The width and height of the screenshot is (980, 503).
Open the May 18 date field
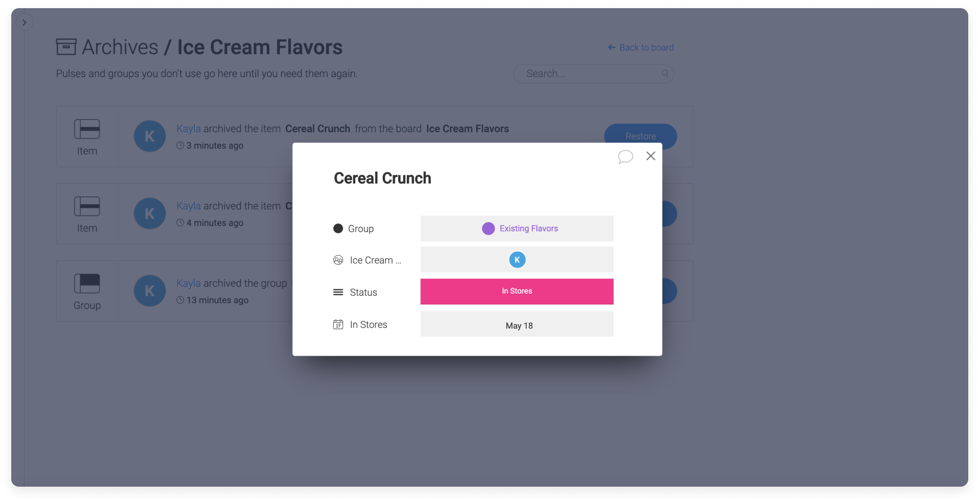(517, 324)
